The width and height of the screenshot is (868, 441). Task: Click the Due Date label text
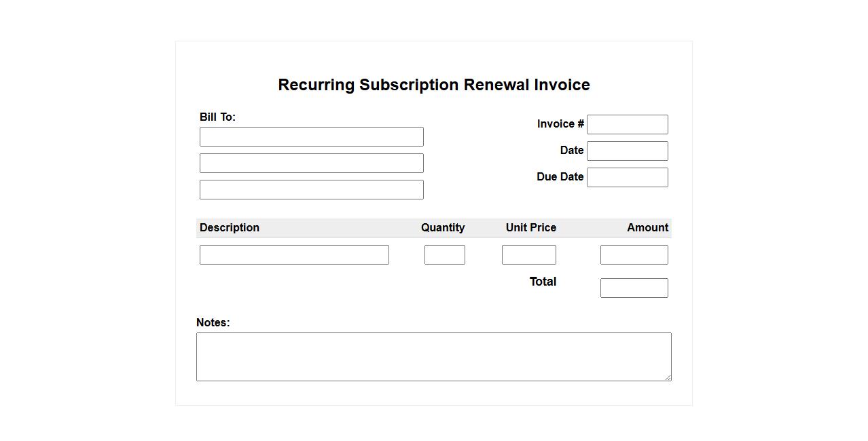point(560,176)
